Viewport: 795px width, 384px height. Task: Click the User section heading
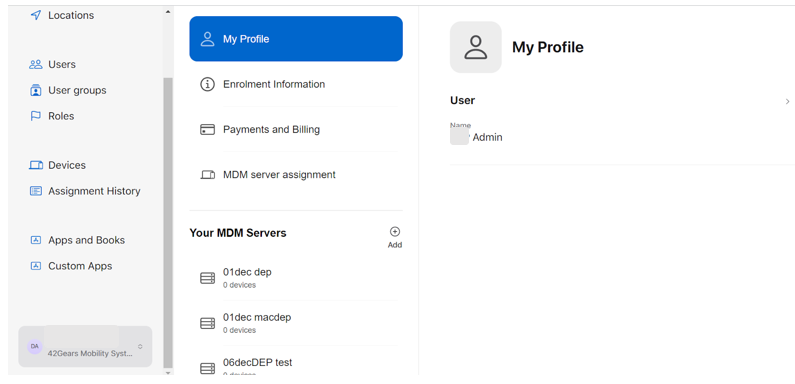(462, 100)
